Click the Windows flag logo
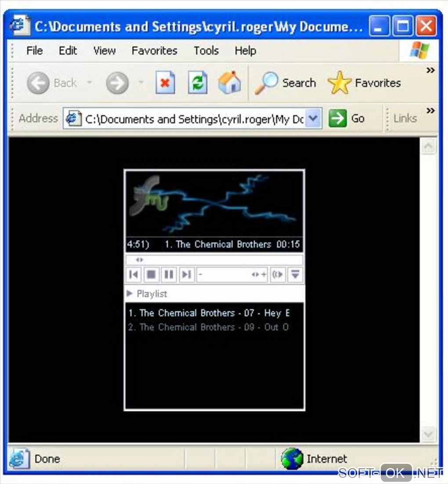The height and width of the screenshot is (484, 448). click(x=419, y=50)
